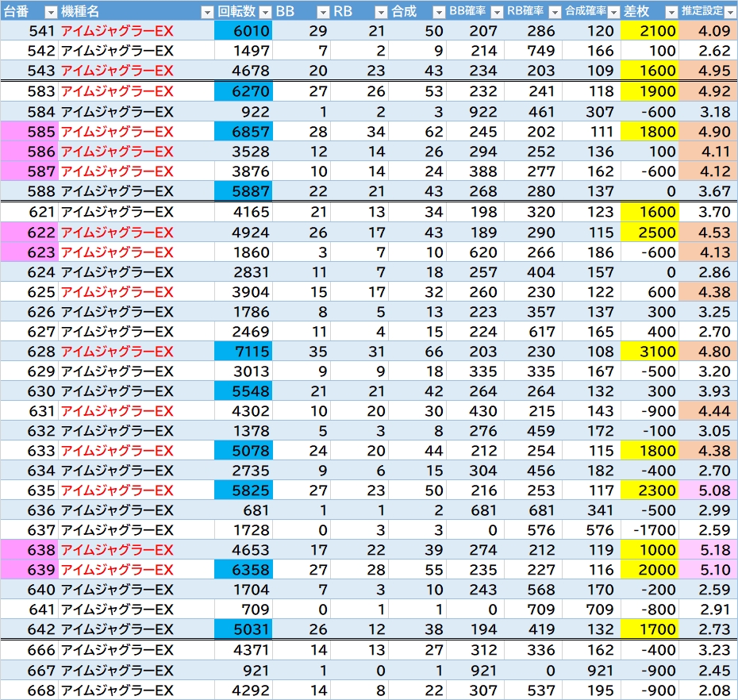Open the 推定設定 column filter dropdown

[730, 12]
